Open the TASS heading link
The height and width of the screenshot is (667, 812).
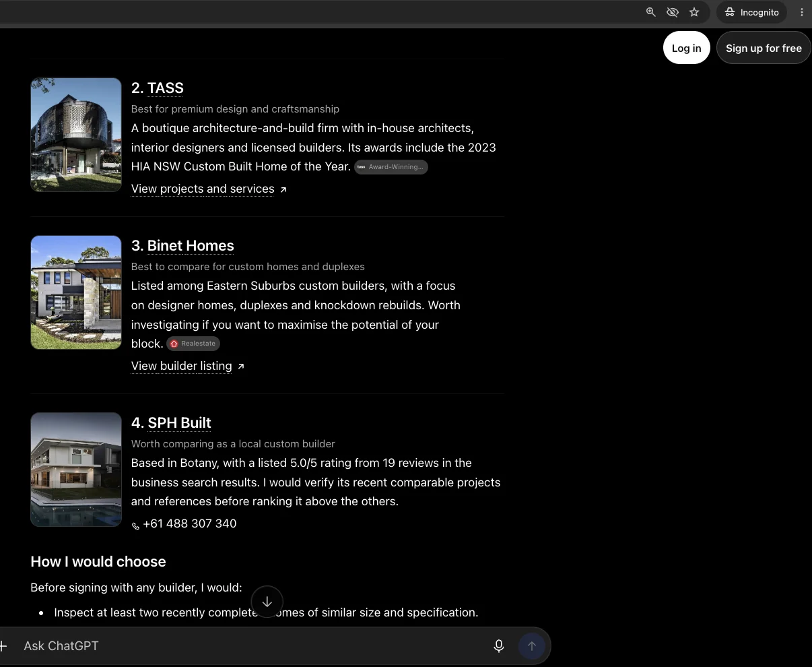[165, 88]
